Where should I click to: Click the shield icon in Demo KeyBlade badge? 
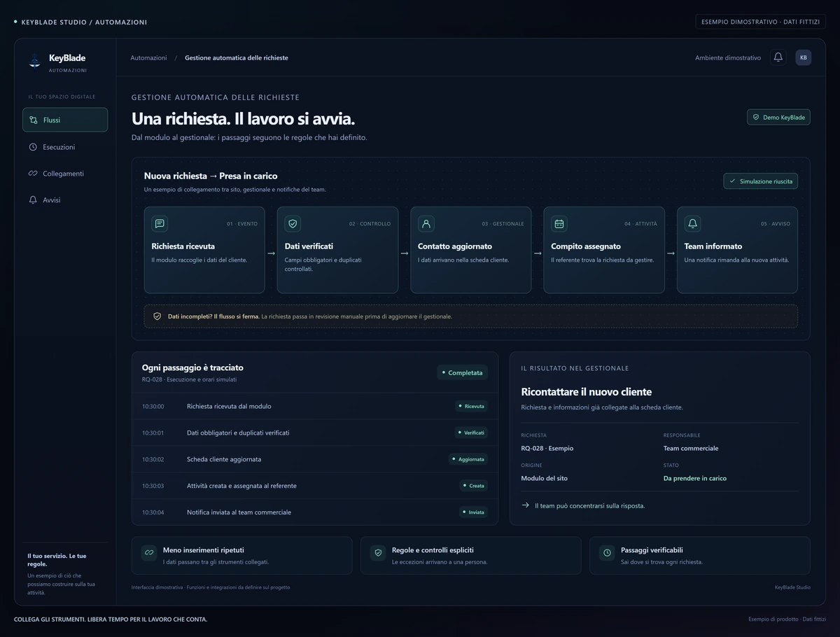pyautogui.click(x=756, y=118)
